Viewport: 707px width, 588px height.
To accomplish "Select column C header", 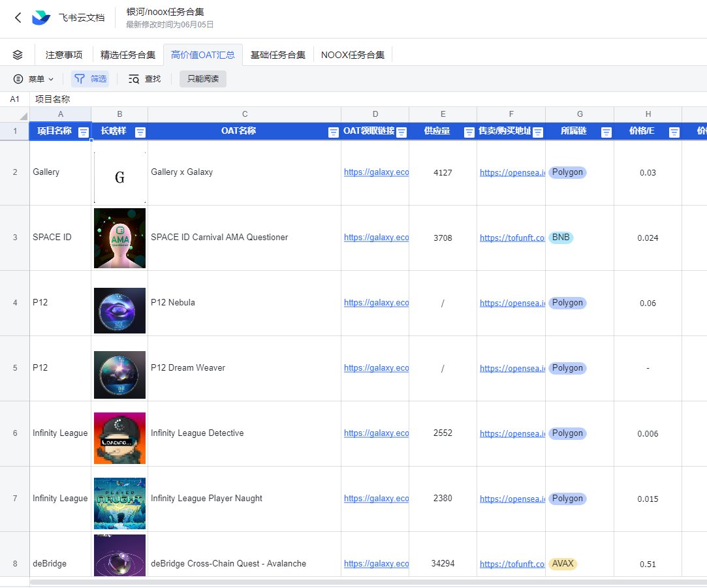I will pyautogui.click(x=244, y=115).
